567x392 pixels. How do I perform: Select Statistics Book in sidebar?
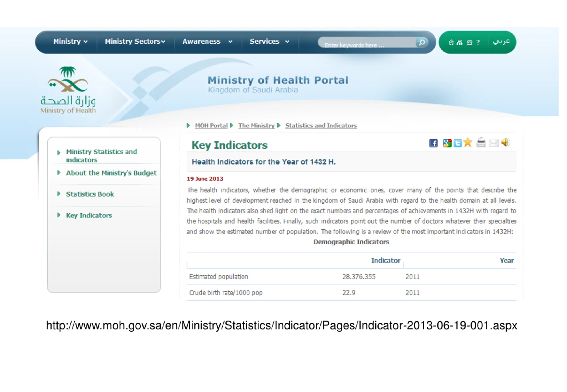click(90, 194)
